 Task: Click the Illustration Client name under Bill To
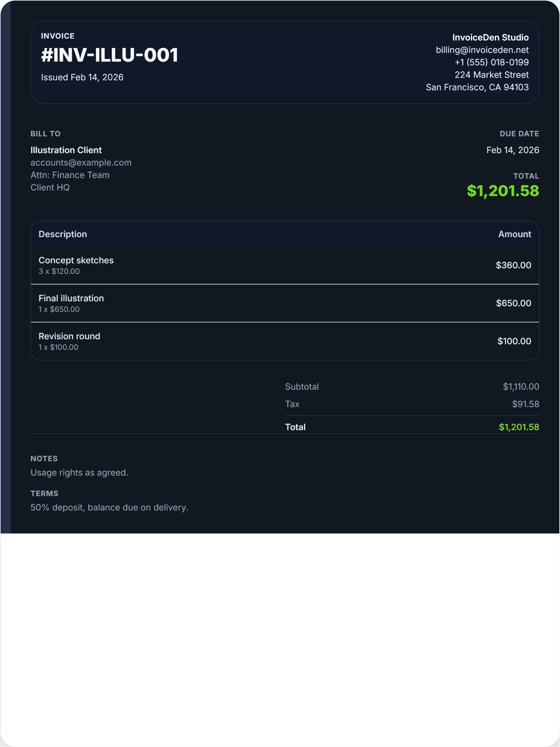pyautogui.click(x=66, y=150)
